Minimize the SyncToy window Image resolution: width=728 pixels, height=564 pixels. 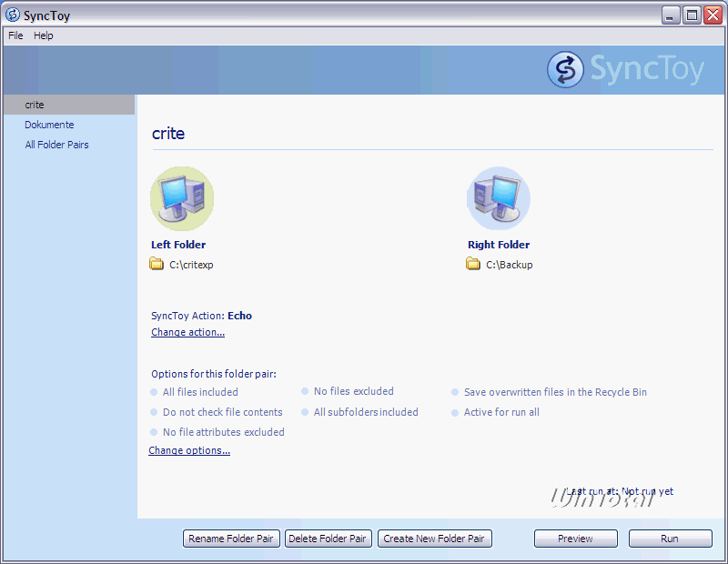[671, 15]
